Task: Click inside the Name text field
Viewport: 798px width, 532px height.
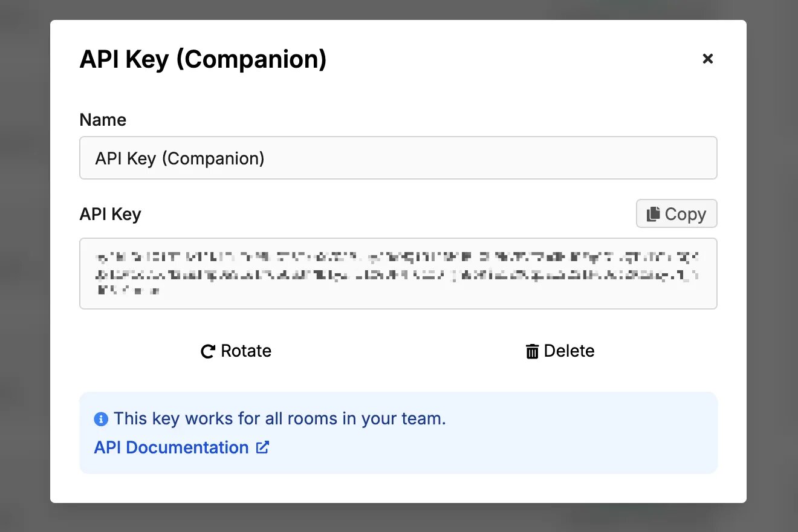Action: [x=398, y=158]
